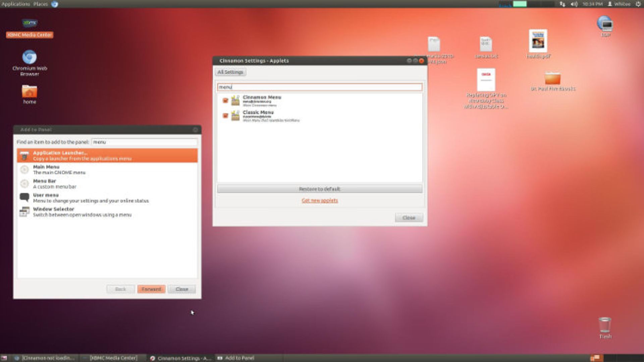Toggle the Cinnamon Menu applet checkbox
This screenshot has width=644, height=362.
tap(225, 101)
